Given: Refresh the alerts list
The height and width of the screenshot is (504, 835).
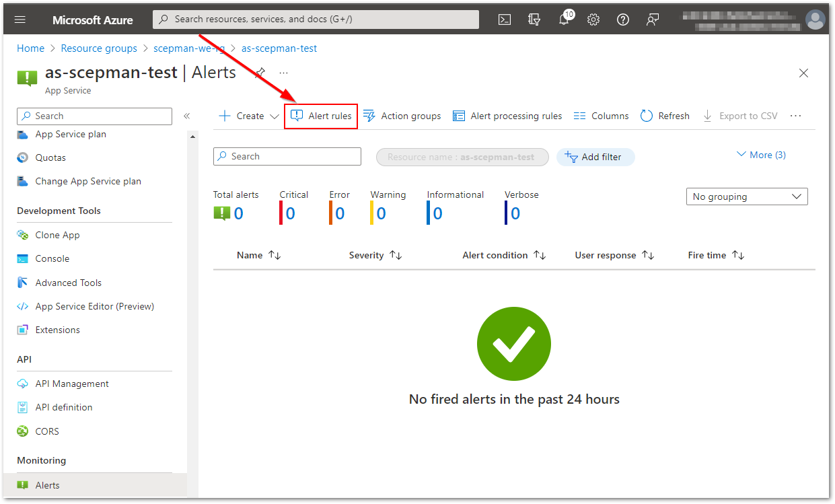Looking at the screenshot, I should (x=665, y=116).
